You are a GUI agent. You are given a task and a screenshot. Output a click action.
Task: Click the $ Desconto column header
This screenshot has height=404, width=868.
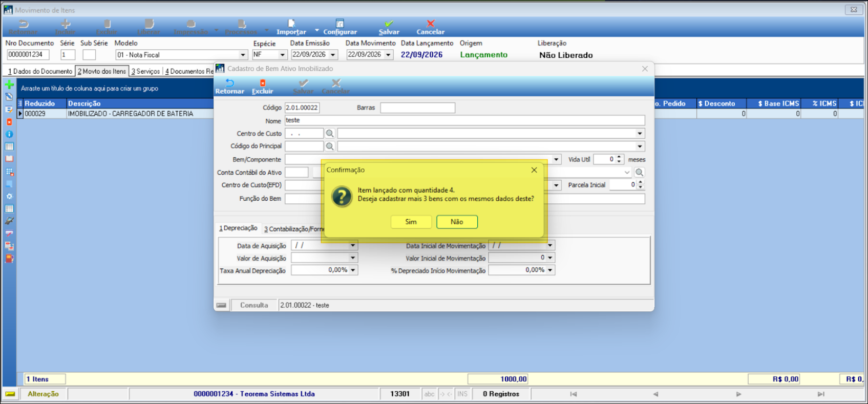721,103
